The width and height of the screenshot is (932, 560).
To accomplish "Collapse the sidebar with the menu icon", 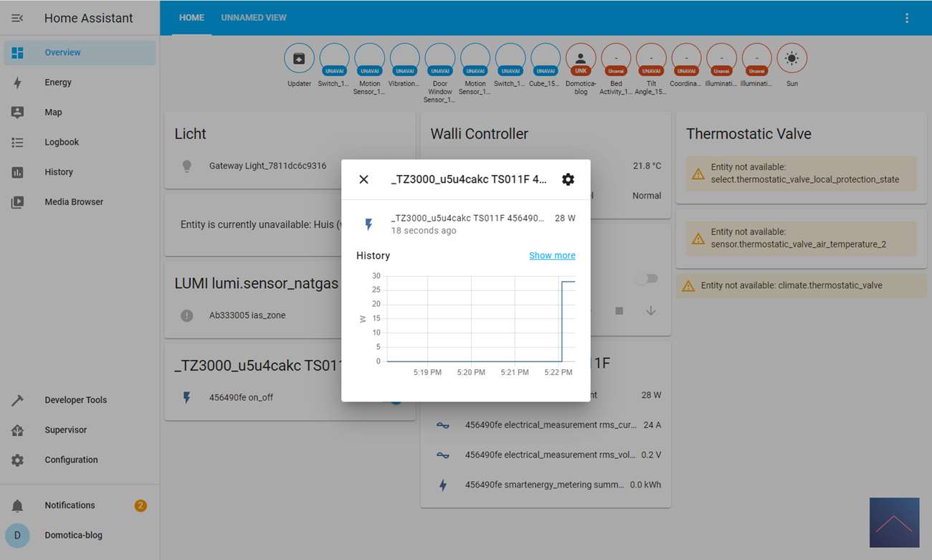I will point(17,18).
